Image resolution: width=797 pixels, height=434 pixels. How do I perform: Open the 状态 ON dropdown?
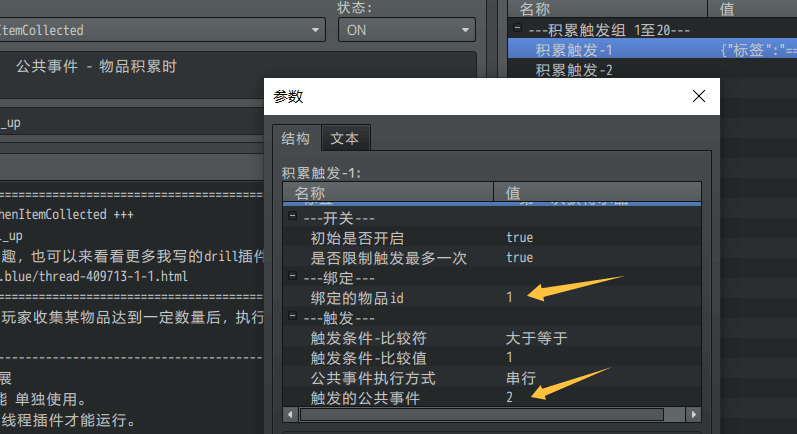point(407,30)
